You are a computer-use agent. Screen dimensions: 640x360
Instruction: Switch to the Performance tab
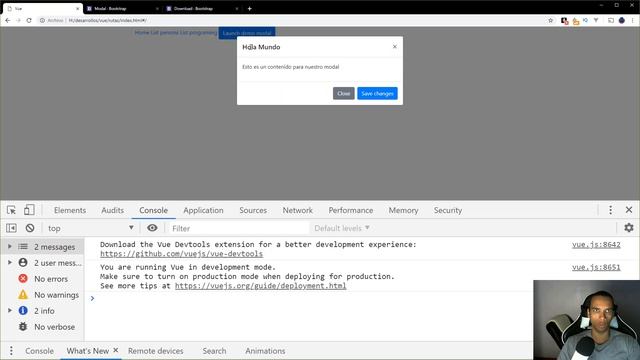pyautogui.click(x=351, y=210)
